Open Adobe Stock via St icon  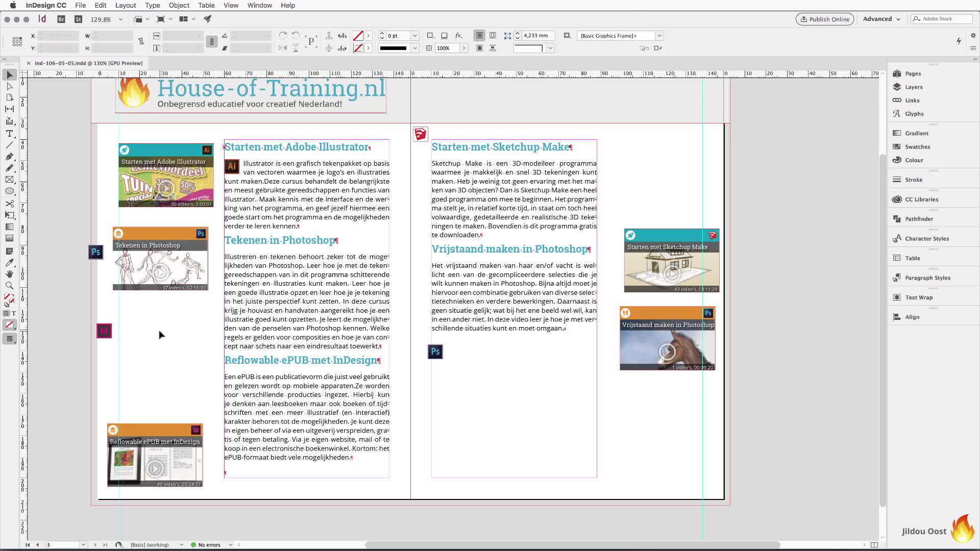pos(78,19)
